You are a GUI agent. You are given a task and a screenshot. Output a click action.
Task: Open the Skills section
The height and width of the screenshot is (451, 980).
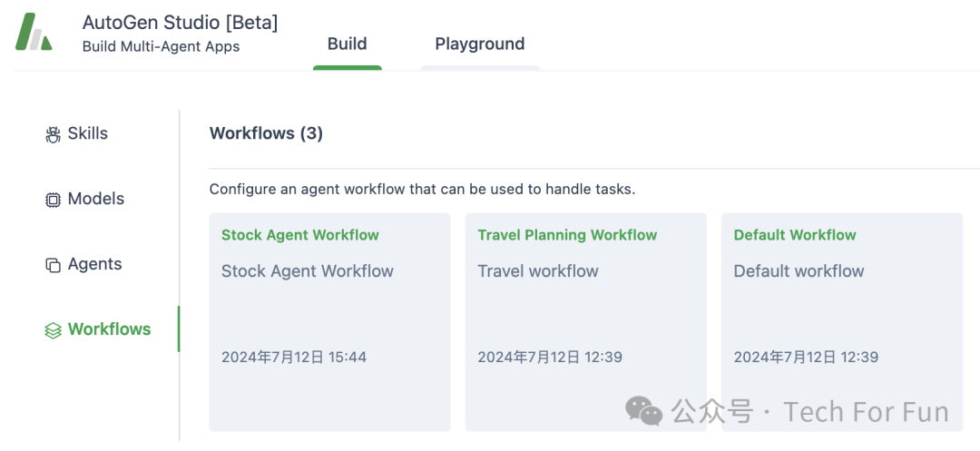[x=87, y=133]
